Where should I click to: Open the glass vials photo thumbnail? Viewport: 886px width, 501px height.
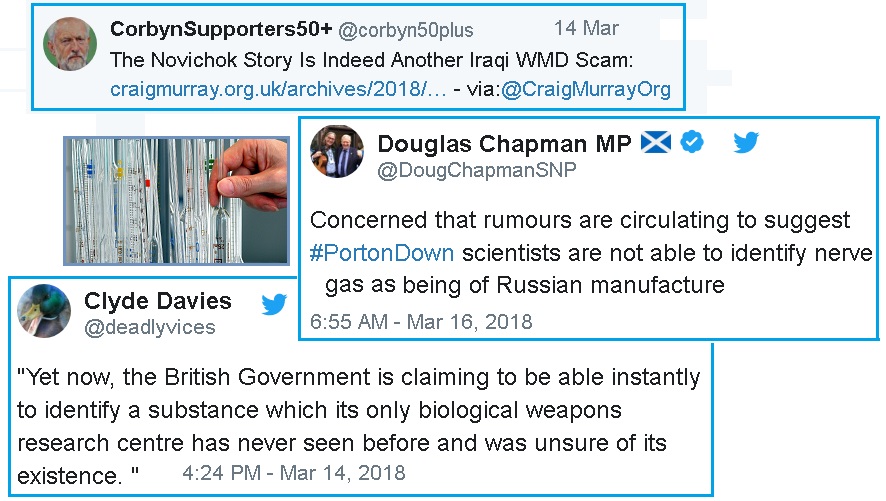tap(176, 201)
